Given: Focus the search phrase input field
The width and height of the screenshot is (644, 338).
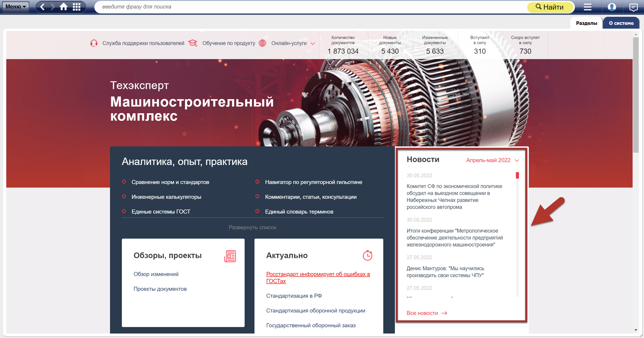Looking at the screenshot, I should pos(310,7).
